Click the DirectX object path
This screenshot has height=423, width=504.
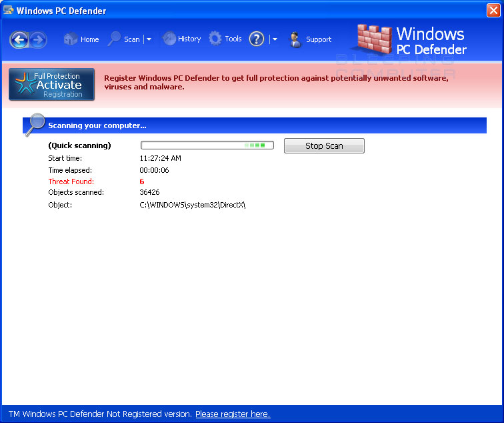pos(193,205)
